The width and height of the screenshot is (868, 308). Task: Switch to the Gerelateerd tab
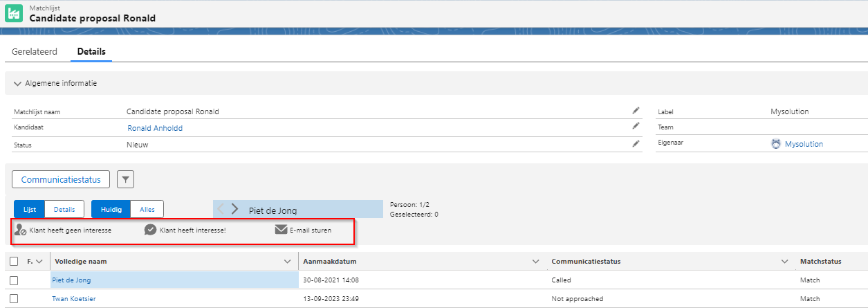coord(34,51)
